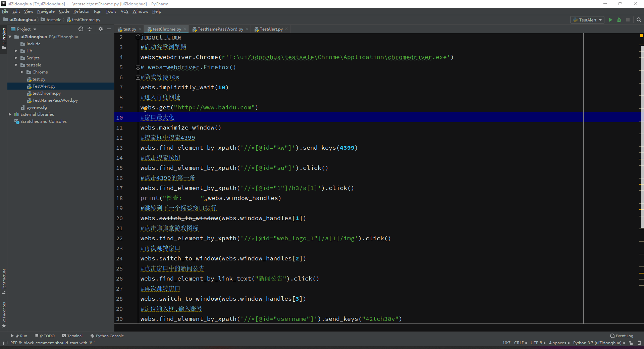Open the TestAlert run configuration dropdown
The image size is (644, 349).
coord(587,20)
